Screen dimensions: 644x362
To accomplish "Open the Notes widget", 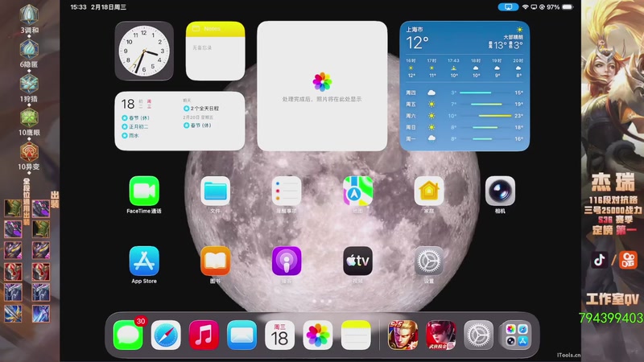I will [x=215, y=51].
